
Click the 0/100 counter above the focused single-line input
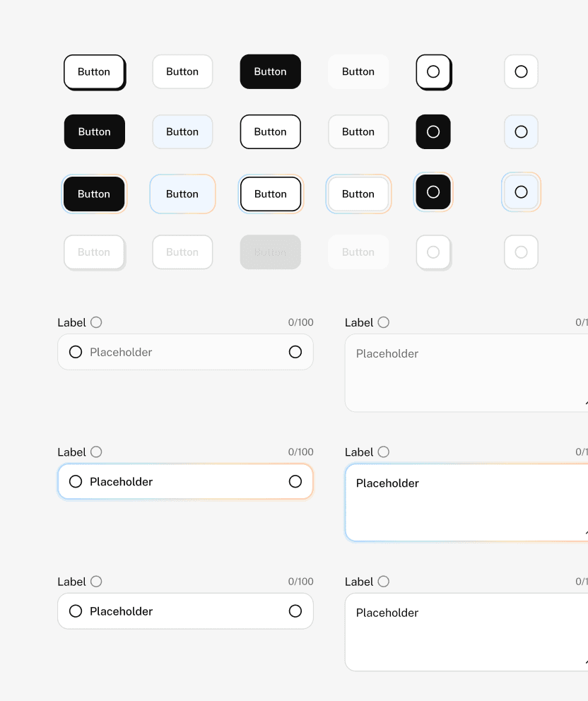pyautogui.click(x=301, y=452)
